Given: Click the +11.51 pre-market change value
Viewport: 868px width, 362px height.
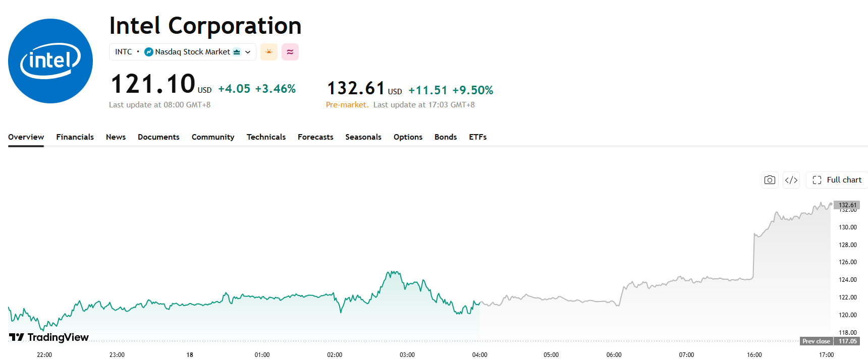Looking at the screenshot, I should [x=428, y=90].
